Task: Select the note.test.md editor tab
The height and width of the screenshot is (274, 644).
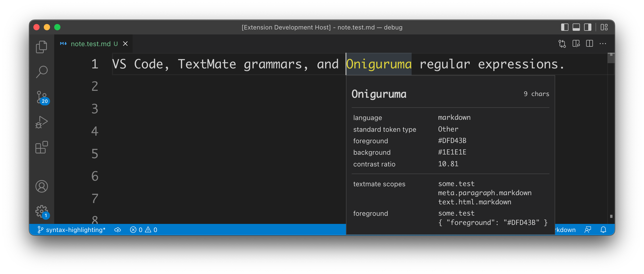Action: click(94, 44)
